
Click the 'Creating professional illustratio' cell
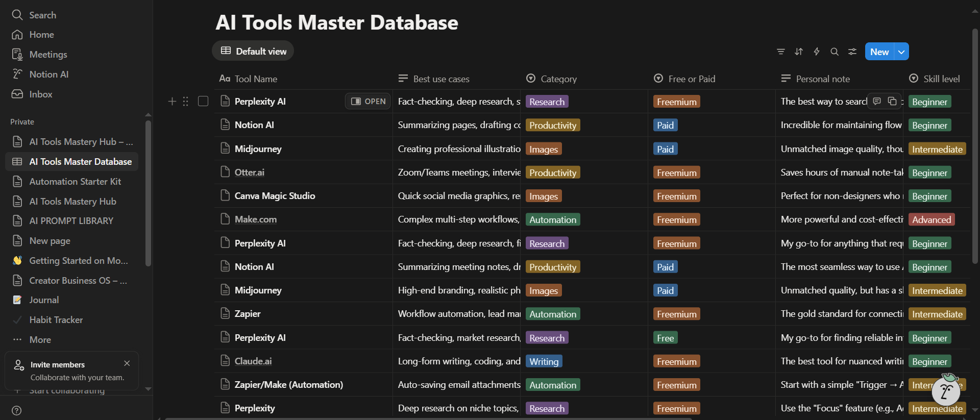point(456,149)
